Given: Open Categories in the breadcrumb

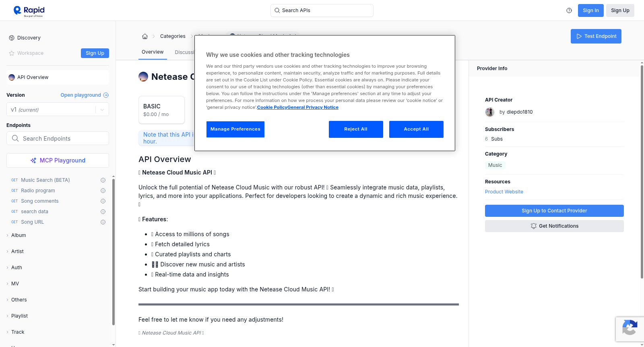Looking at the screenshot, I should coord(173,36).
